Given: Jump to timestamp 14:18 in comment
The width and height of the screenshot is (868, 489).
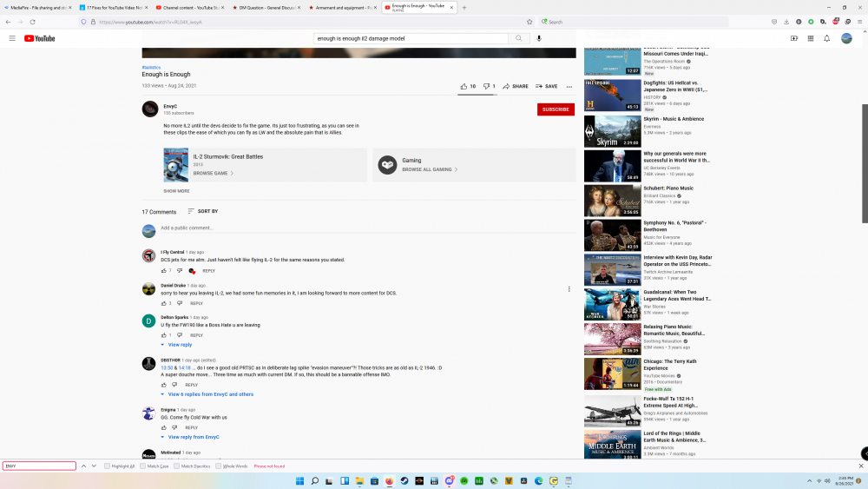Looking at the screenshot, I should point(184,367).
